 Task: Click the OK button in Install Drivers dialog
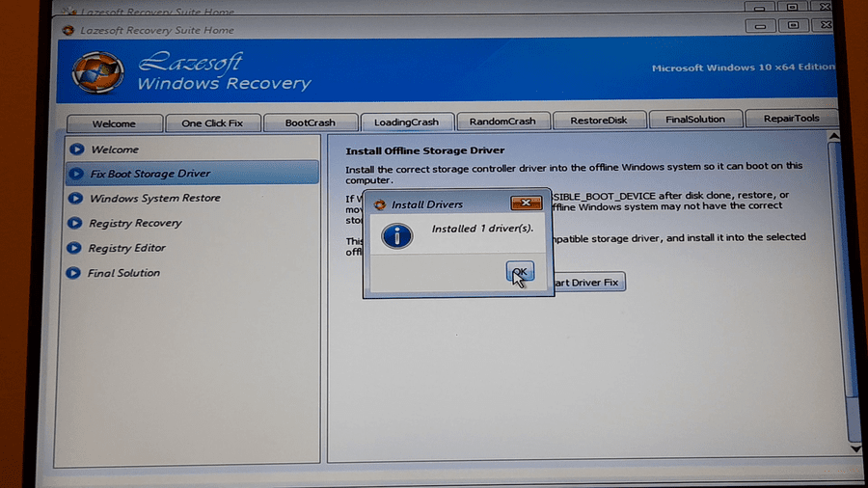[520, 271]
